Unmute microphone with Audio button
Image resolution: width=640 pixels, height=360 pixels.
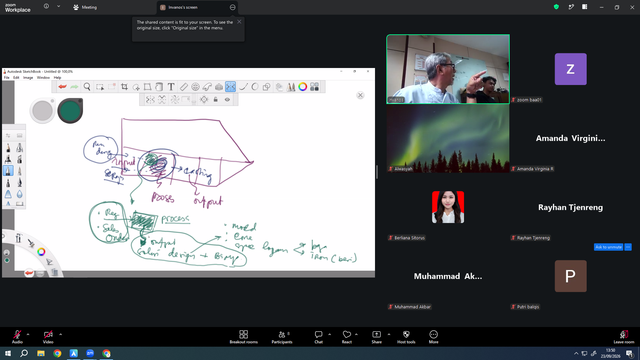(17, 337)
